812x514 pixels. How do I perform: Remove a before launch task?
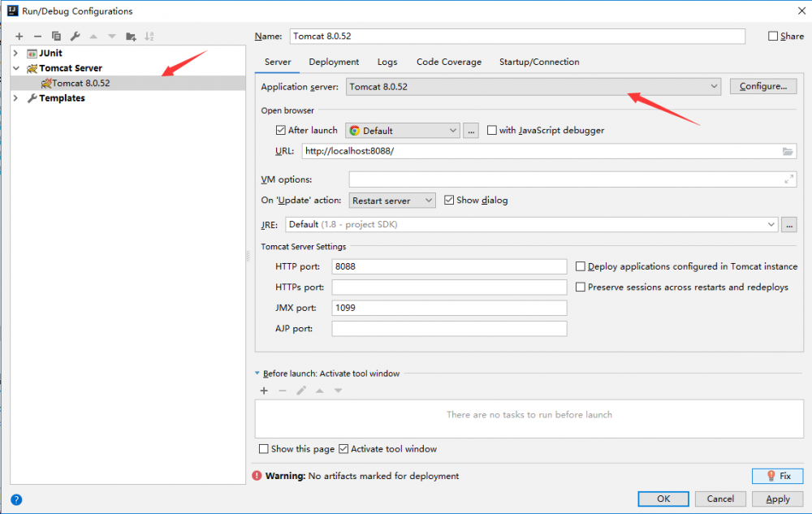pyautogui.click(x=283, y=391)
